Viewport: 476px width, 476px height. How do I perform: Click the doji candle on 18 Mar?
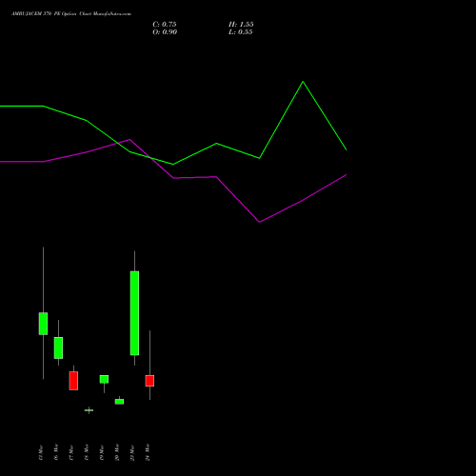(x=89, y=410)
